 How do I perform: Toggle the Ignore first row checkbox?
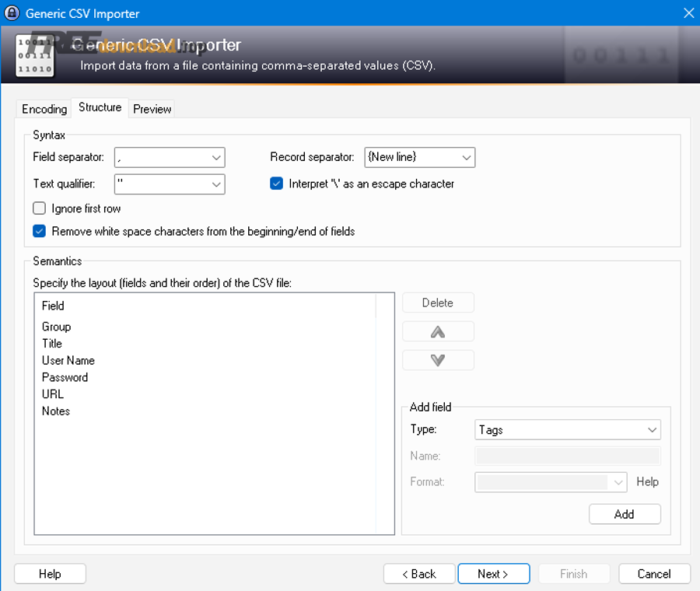[x=40, y=208]
